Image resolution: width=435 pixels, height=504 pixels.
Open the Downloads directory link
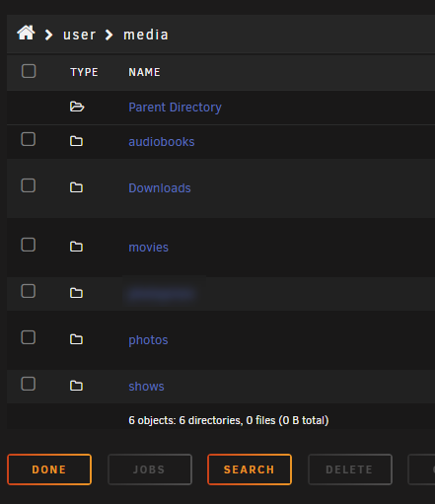coord(160,188)
